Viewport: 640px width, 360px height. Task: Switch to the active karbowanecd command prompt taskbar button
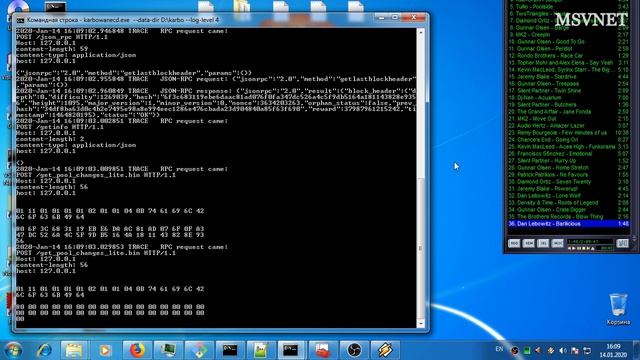tap(291, 350)
